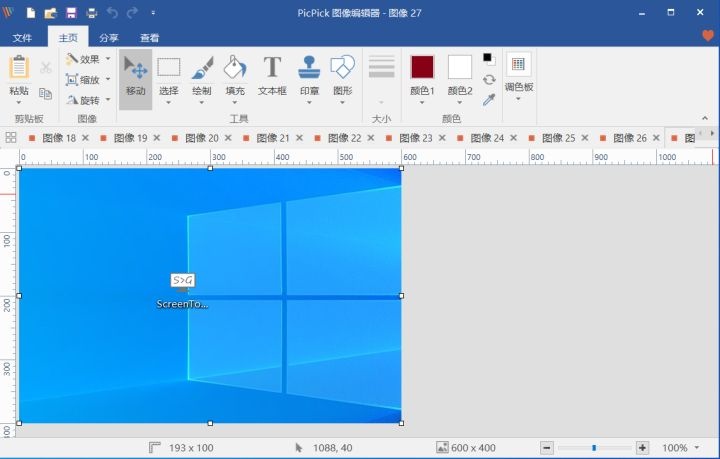720x459 pixels.
Task: Swap 颜色1 and 颜色2 colors
Action: 489,79
